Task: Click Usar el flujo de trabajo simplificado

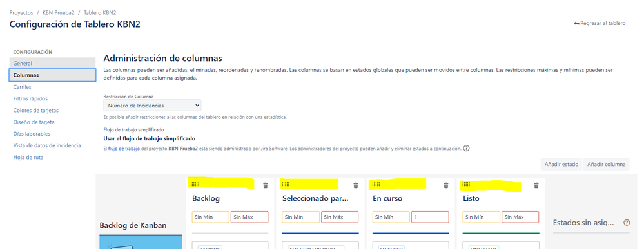Action: tap(149, 138)
